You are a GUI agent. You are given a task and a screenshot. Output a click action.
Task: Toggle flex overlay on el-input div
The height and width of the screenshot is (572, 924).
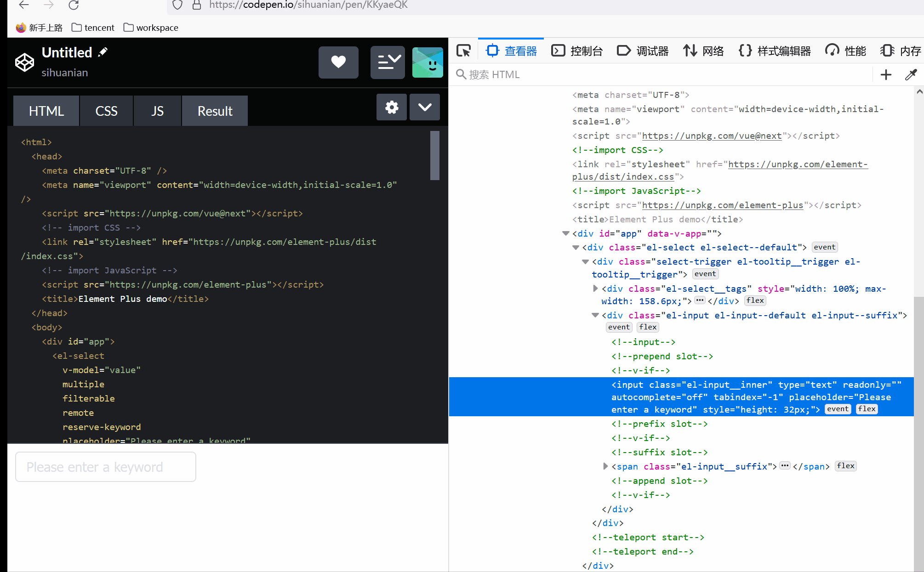pyautogui.click(x=648, y=327)
